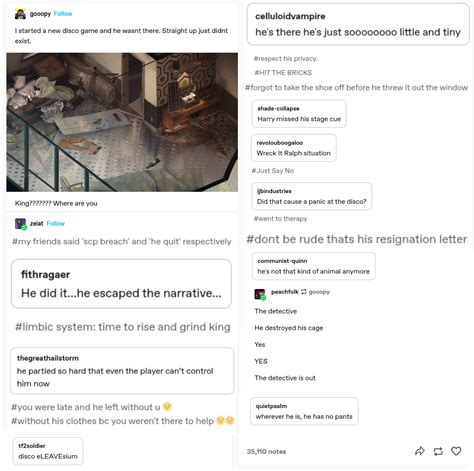Open gooopy's avatar icon
Image resolution: width=474 pixels, height=471 pixels.
[20, 14]
